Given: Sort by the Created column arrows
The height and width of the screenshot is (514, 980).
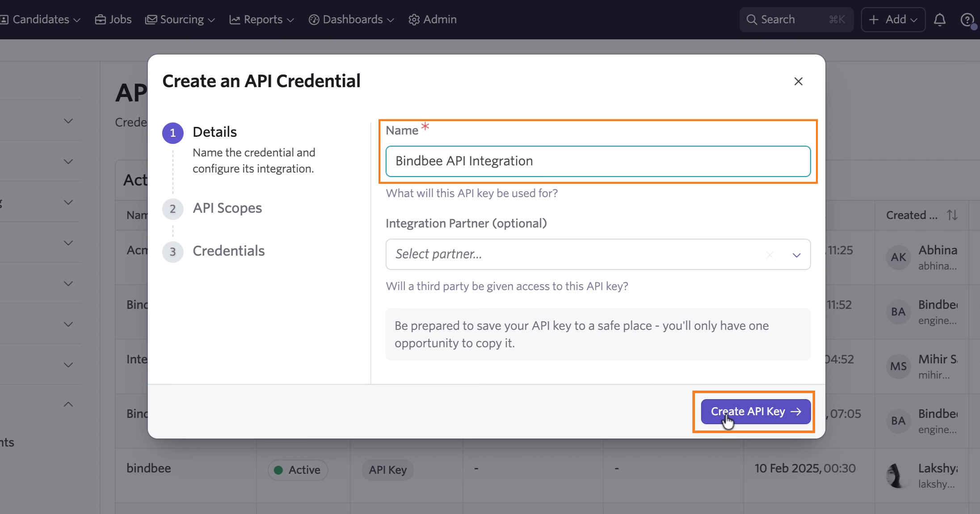Looking at the screenshot, I should pyautogui.click(x=952, y=215).
